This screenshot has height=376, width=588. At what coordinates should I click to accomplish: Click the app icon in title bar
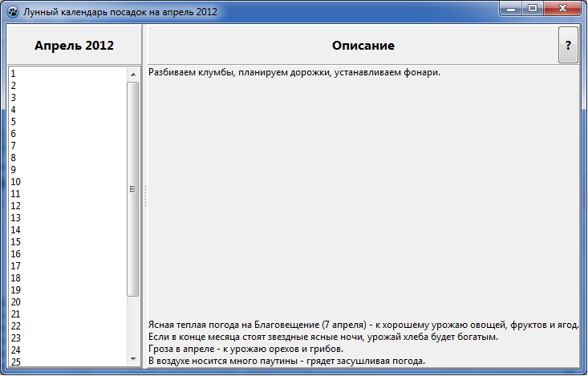tap(12, 12)
